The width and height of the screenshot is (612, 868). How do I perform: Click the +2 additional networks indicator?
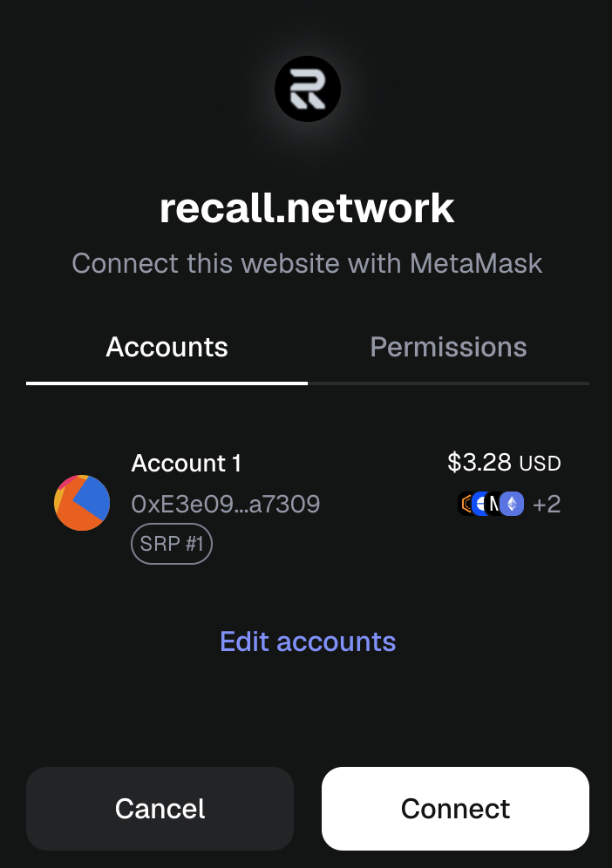click(x=547, y=504)
